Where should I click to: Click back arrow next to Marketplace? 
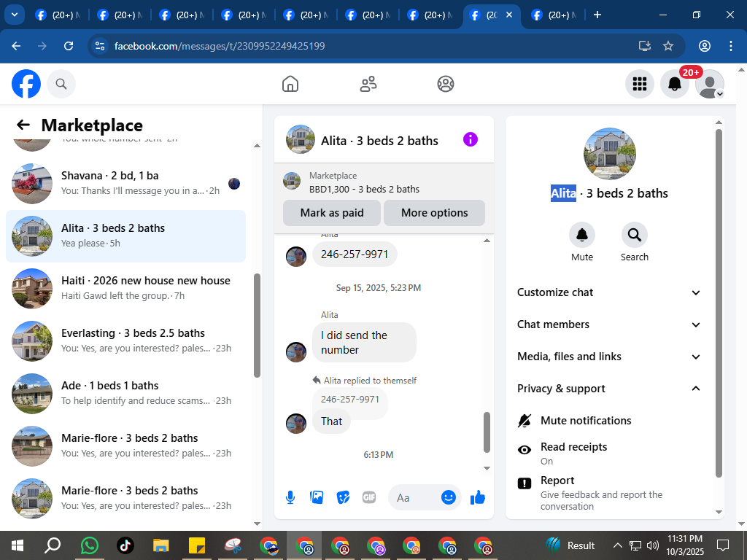(23, 125)
